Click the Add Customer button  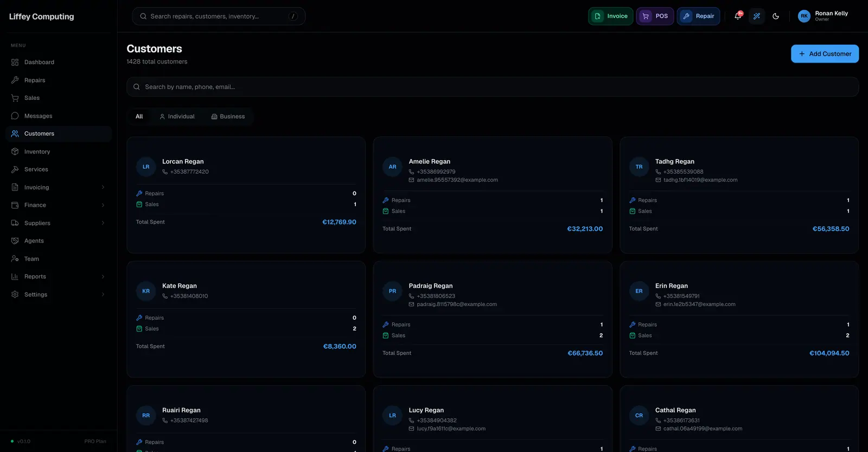(825, 54)
